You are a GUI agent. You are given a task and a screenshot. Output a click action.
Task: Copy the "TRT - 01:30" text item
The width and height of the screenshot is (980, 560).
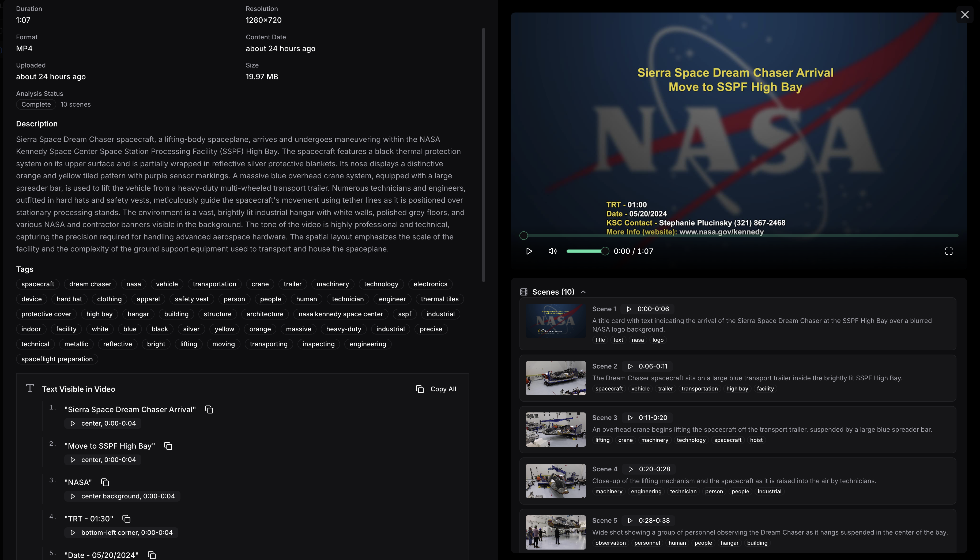point(126,518)
